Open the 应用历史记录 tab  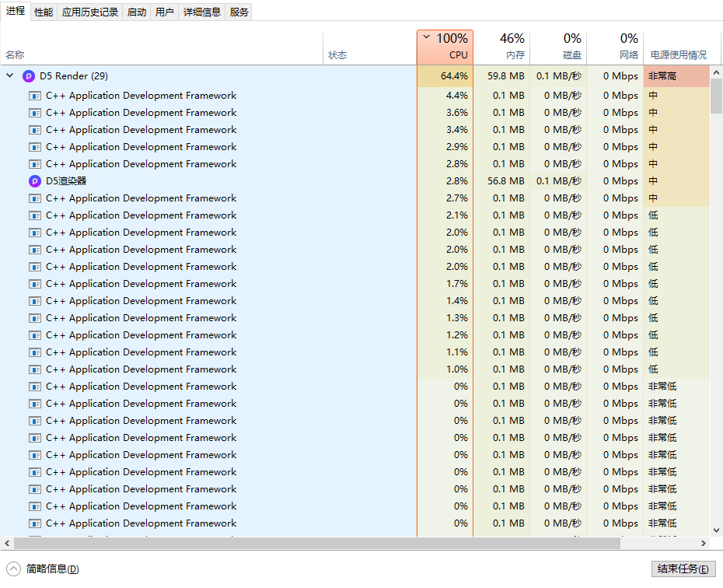point(90,12)
